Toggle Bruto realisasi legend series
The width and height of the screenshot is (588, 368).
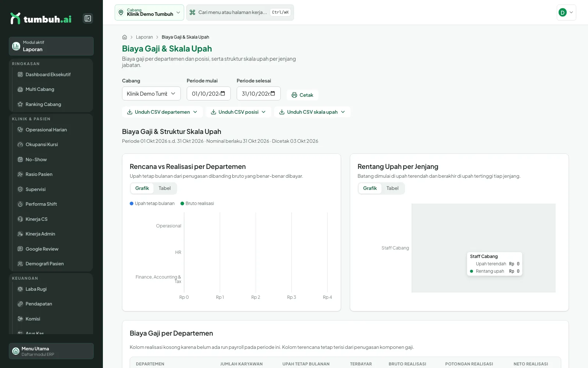[x=197, y=204]
